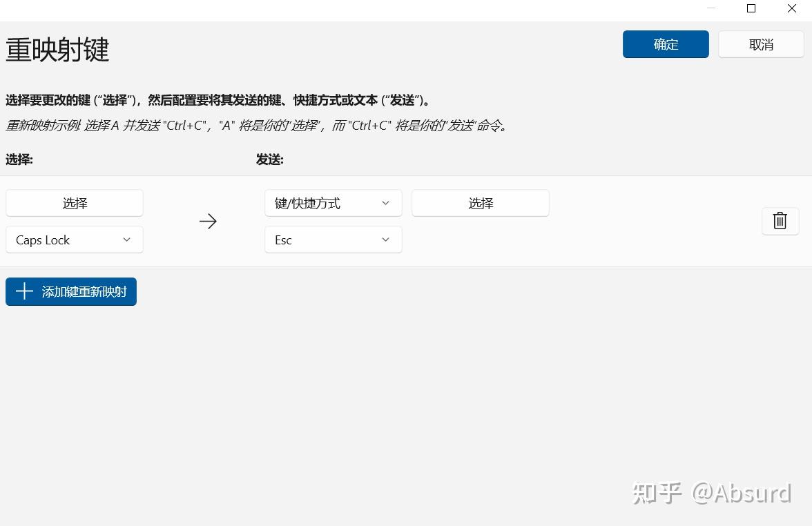The image size is (812, 526).
Task: Close the 重映射键 dialog window
Action: click(x=791, y=9)
